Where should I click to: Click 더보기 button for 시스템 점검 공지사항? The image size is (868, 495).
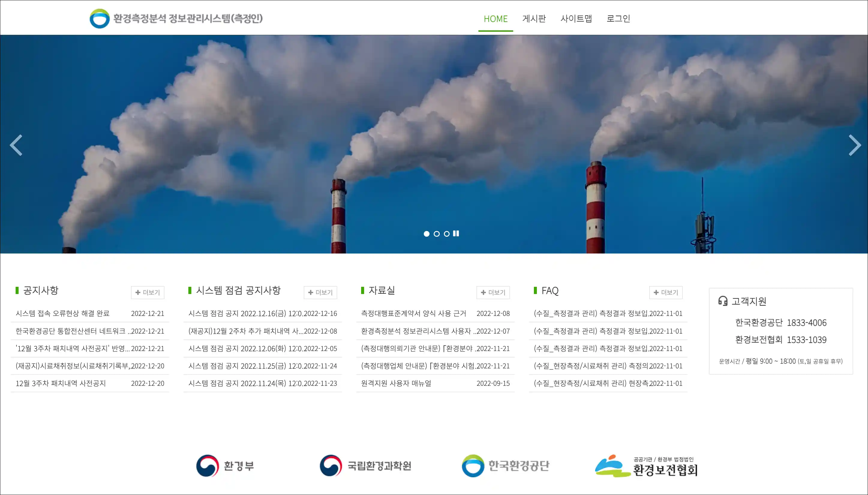(x=320, y=292)
